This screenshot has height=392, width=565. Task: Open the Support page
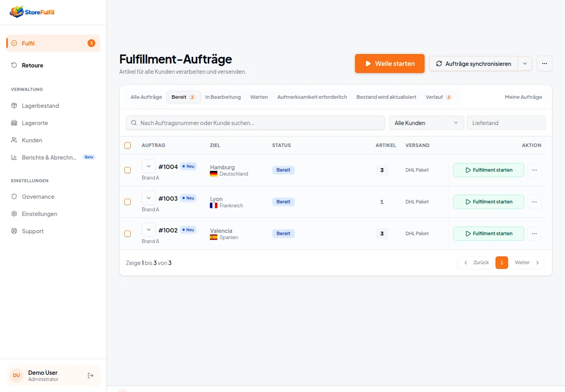click(x=53, y=231)
